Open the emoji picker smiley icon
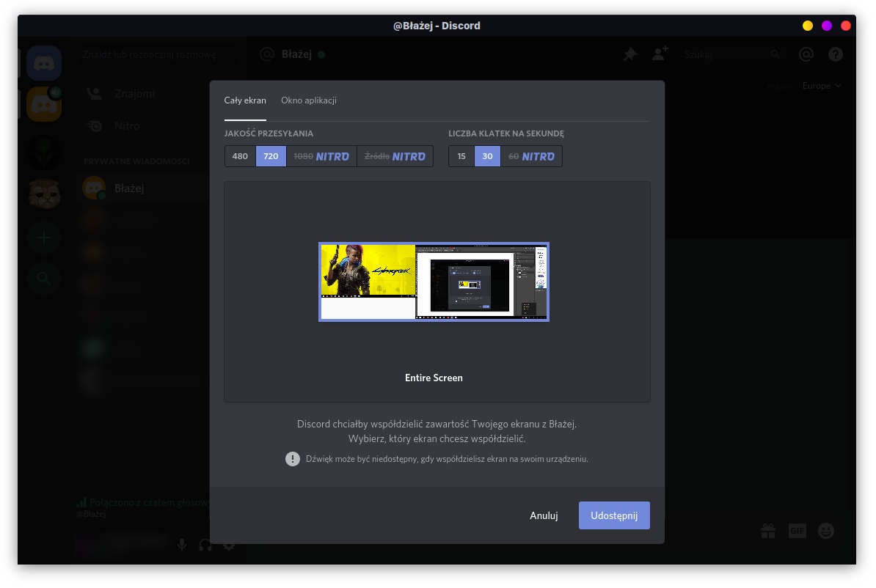Image resolution: width=876 pixels, height=588 pixels. click(826, 531)
